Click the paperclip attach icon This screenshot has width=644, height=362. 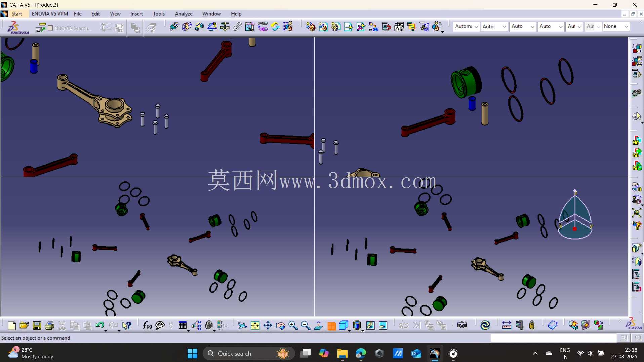tap(237, 26)
